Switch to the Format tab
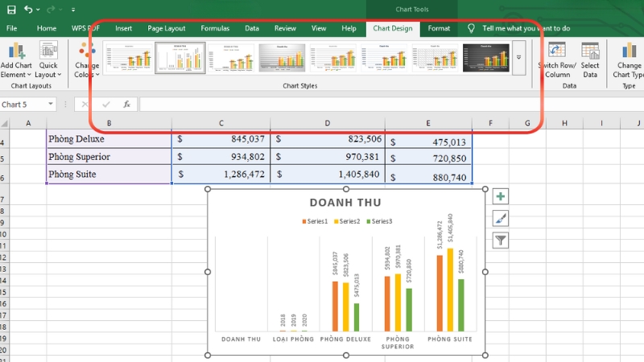This screenshot has height=362, width=644. point(439,28)
